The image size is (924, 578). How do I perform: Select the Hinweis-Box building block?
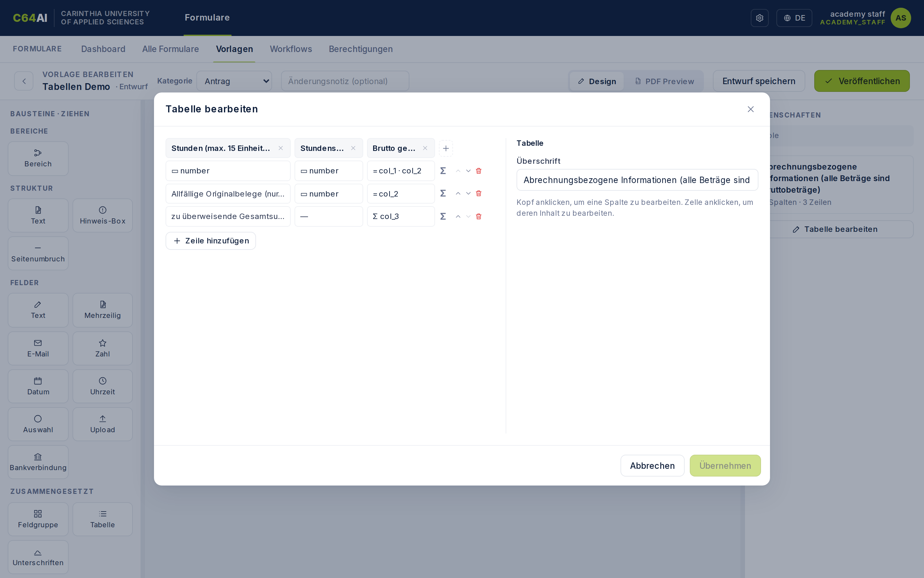[103, 215]
